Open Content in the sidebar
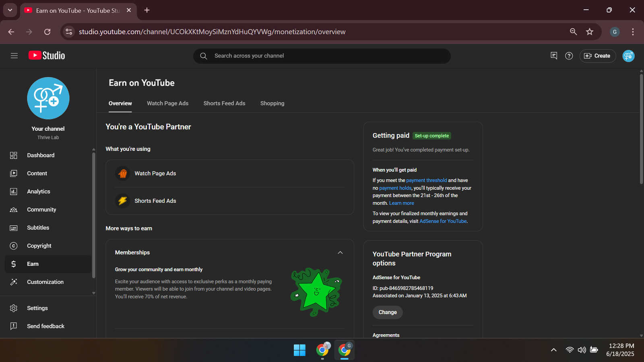The width and height of the screenshot is (644, 362). click(48, 173)
